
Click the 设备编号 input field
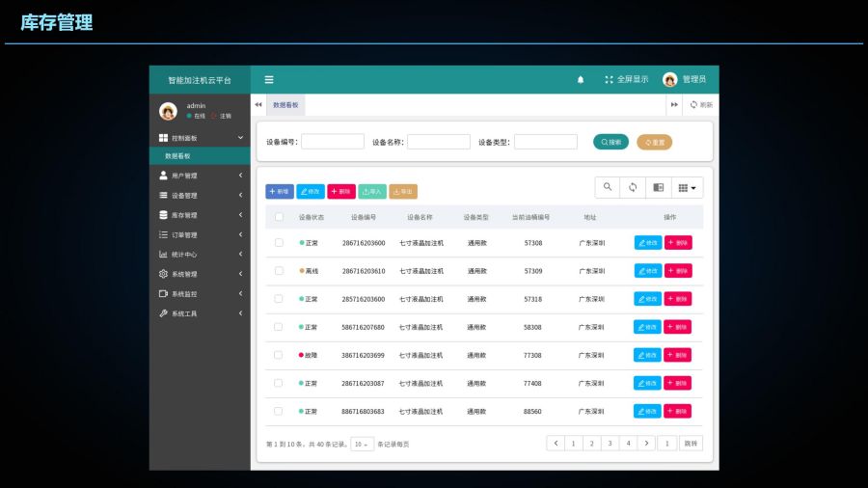click(333, 142)
